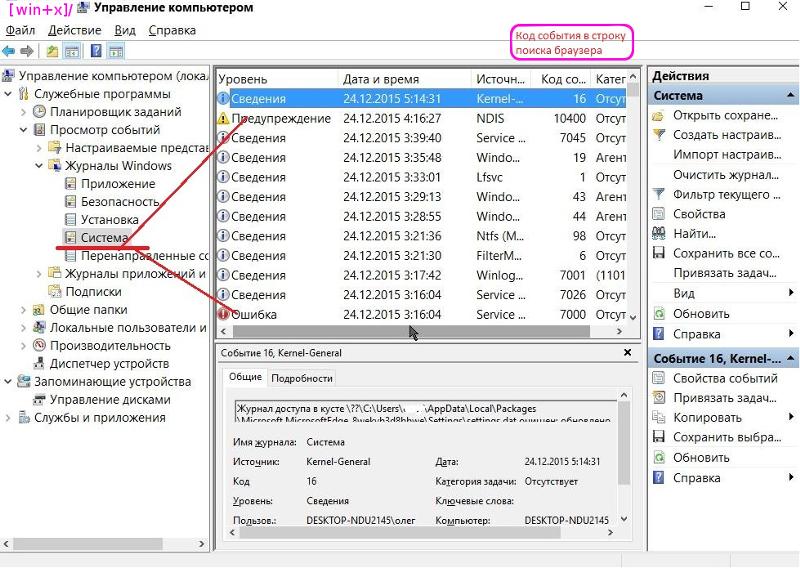Click the Свойства событий page icon
800x569 pixels.
click(659, 378)
